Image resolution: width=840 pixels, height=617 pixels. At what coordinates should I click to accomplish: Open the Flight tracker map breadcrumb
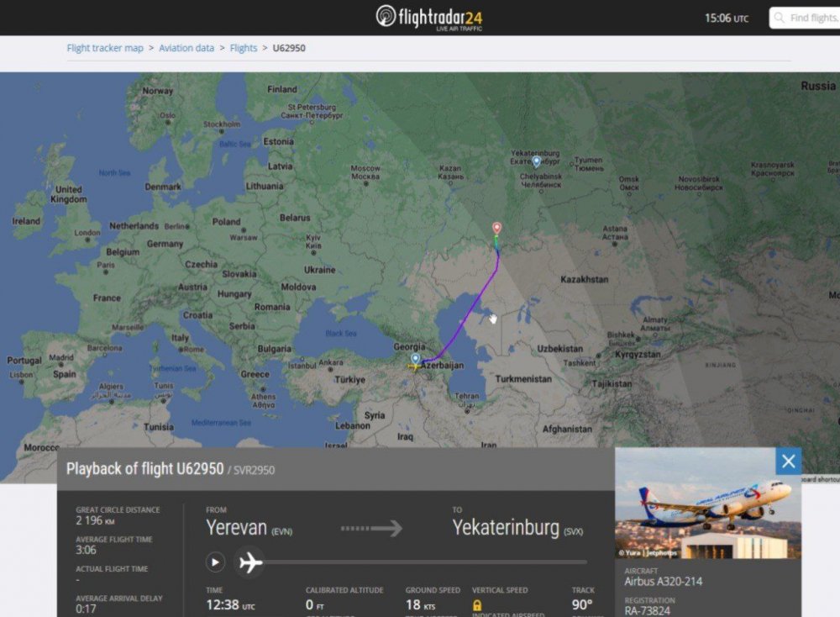[105, 48]
